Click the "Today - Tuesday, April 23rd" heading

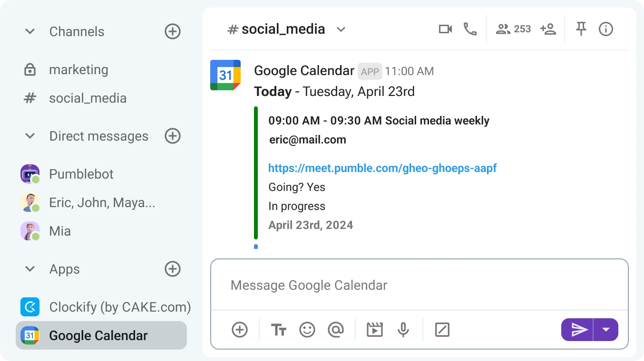(334, 91)
